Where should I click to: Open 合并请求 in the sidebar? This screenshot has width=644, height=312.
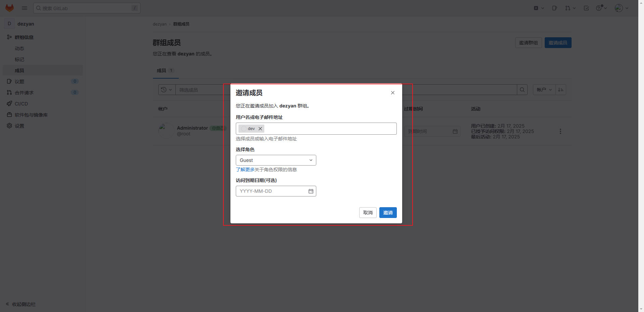coord(43,93)
